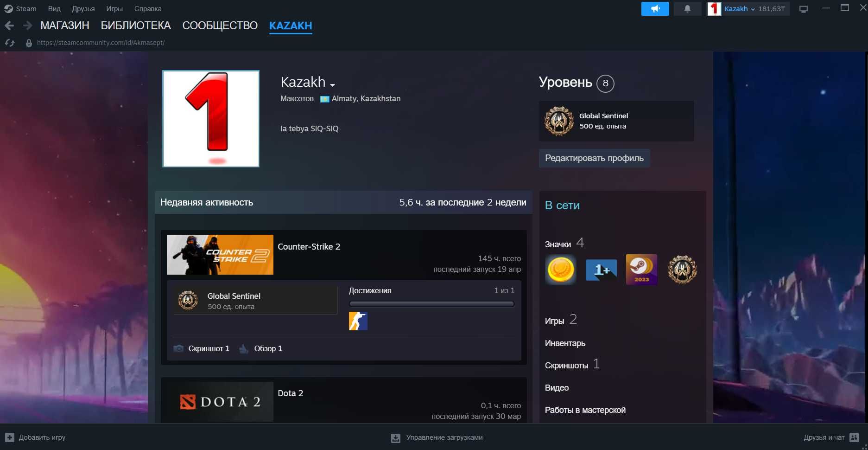Expand the Kazakh account menu in top bar
This screenshot has height=450, width=868.
(x=753, y=9)
